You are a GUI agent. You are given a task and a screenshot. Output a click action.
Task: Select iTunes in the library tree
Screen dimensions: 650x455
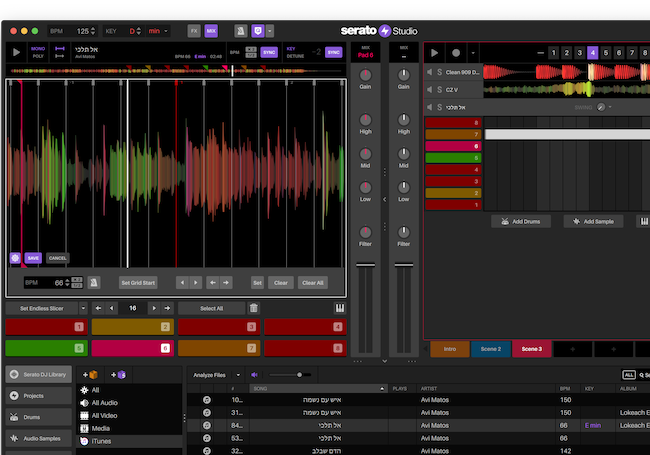click(x=129, y=441)
